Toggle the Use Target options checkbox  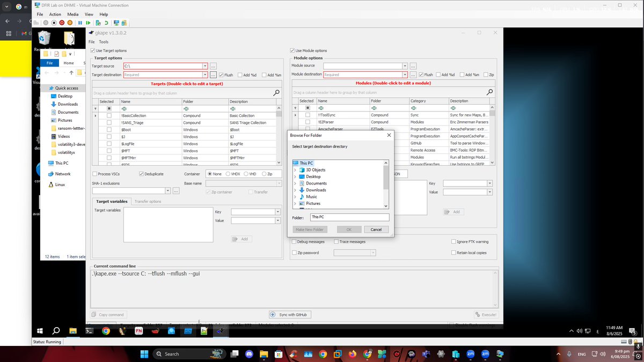coord(92,50)
